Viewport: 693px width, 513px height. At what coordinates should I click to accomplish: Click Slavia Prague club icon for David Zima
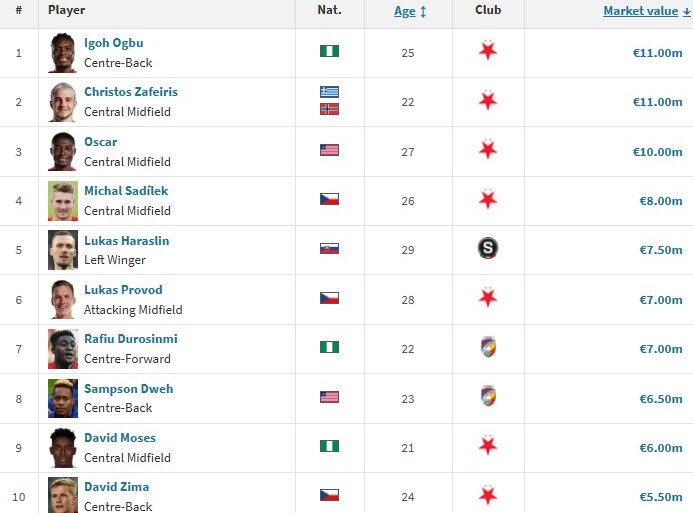coord(488,495)
